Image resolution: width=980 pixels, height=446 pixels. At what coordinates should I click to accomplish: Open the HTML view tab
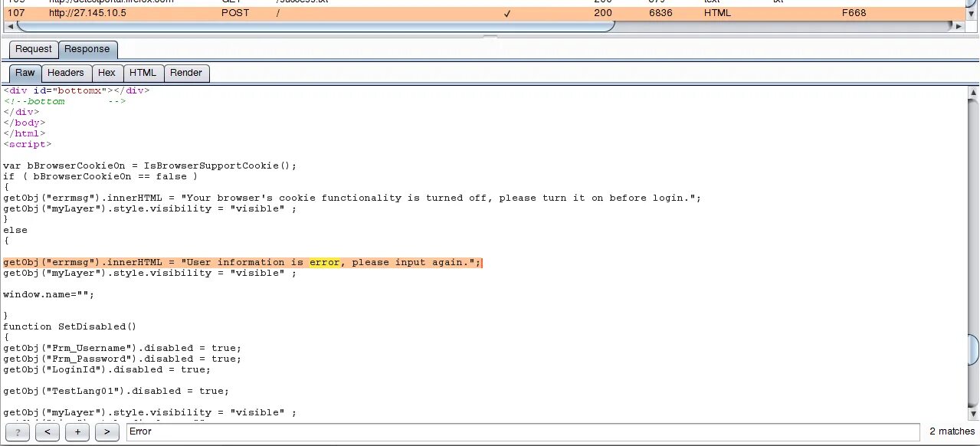(143, 73)
